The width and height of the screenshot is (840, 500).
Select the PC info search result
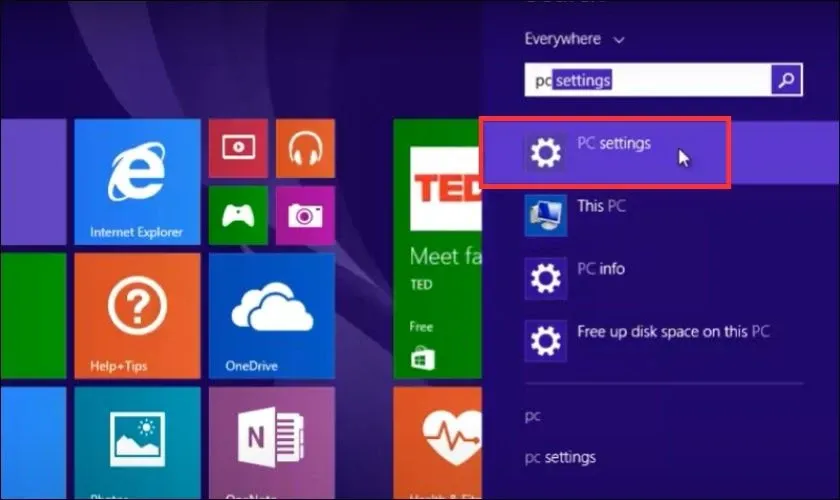point(661,278)
